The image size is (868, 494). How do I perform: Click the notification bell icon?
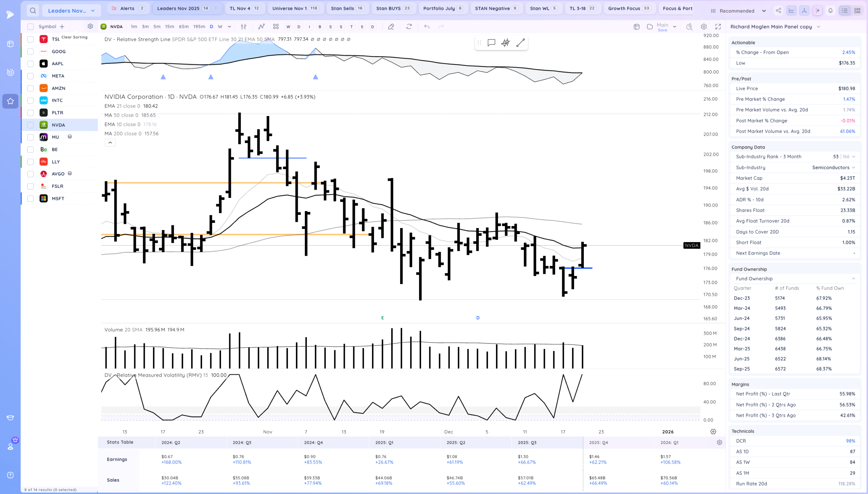click(830, 11)
